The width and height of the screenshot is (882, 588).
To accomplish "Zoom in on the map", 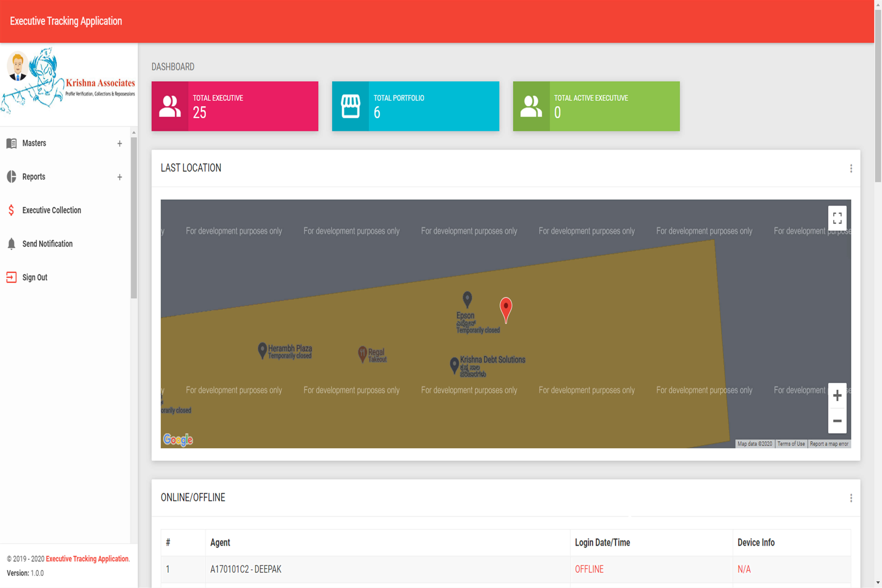I will [837, 395].
